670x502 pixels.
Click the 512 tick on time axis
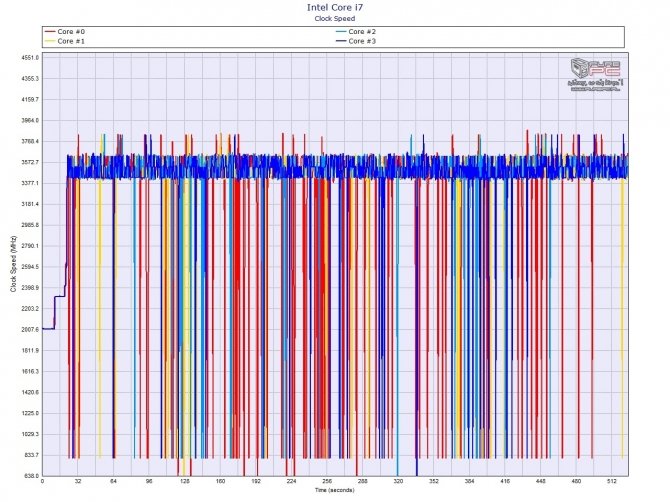point(612,481)
